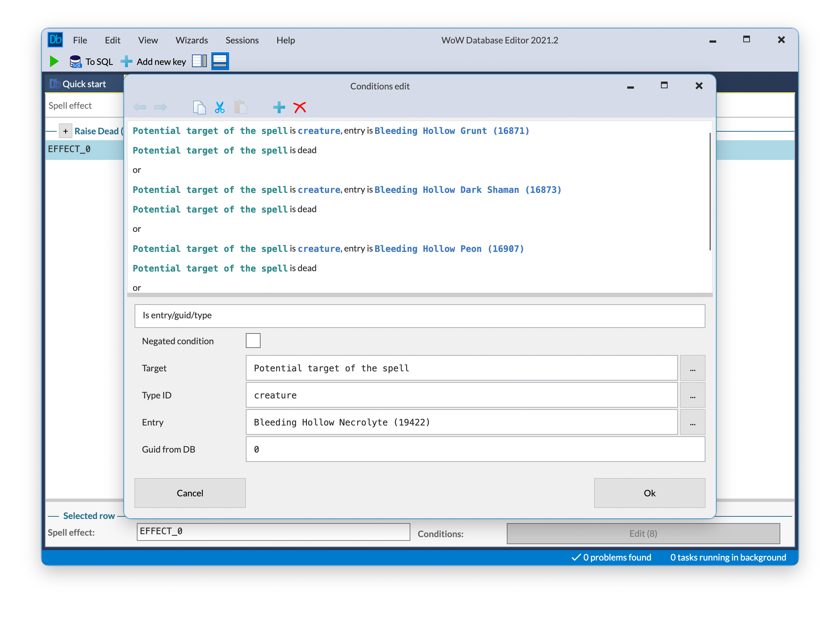Open the Wizards menu

tap(192, 40)
